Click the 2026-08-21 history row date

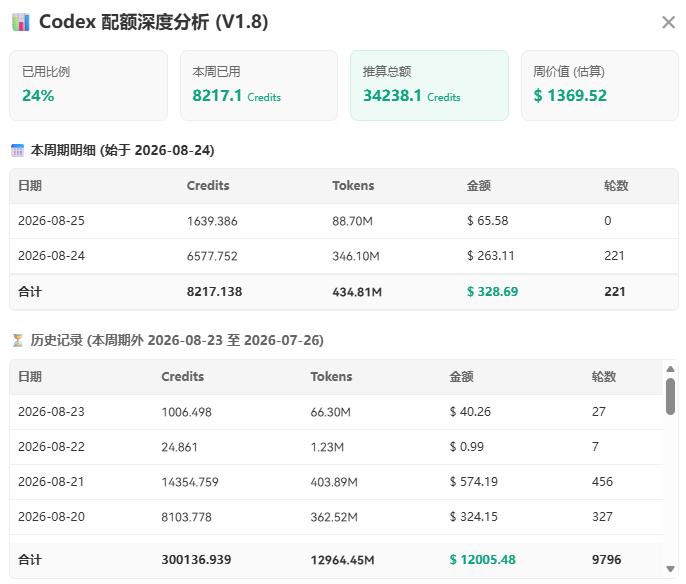click(51, 482)
